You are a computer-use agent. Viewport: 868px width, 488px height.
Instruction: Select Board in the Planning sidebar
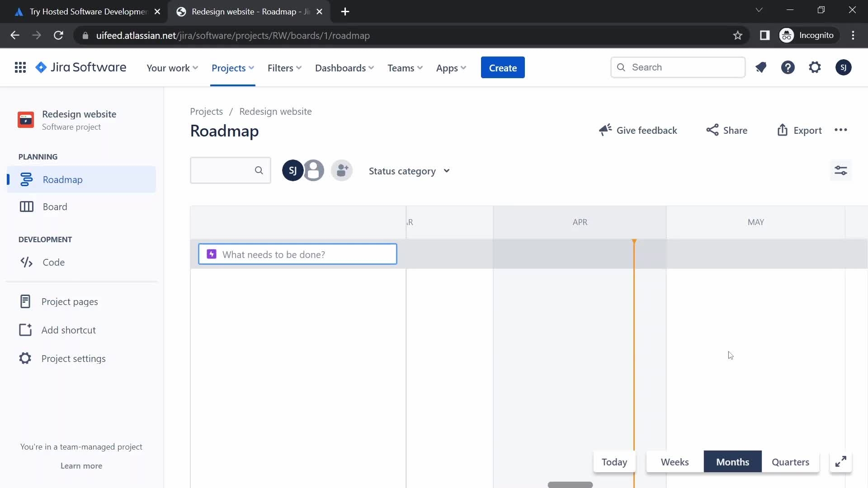tap(54, 206)
